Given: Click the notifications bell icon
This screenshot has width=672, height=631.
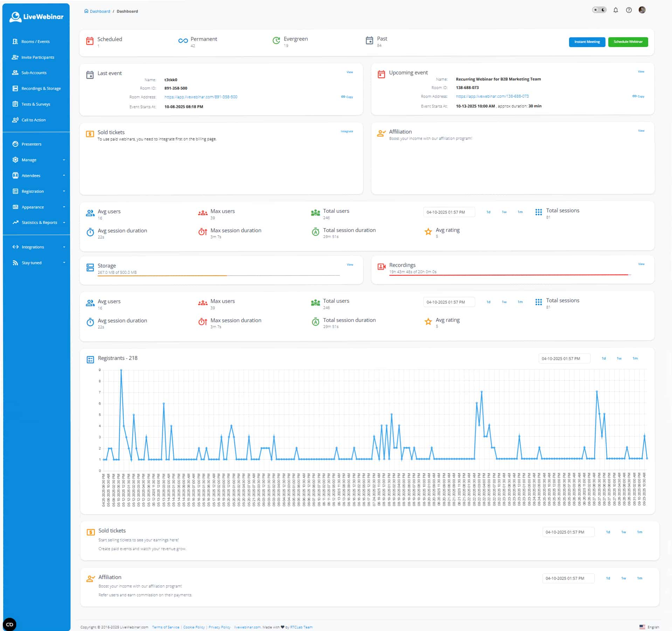Looking at the screenshot, I should (x=615, y=10).
